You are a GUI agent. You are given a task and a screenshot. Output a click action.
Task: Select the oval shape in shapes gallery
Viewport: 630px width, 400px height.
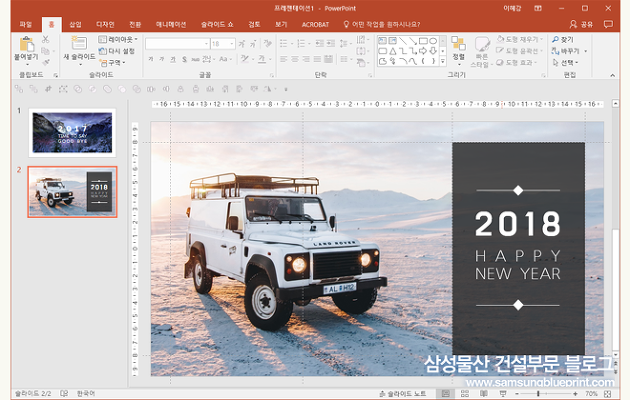tap(433, 41)
